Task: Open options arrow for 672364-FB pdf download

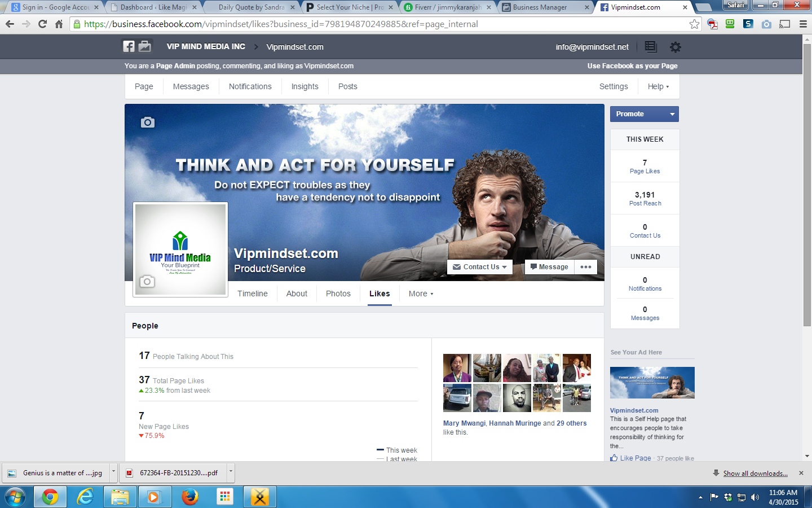Action: (x=230, y=472)
